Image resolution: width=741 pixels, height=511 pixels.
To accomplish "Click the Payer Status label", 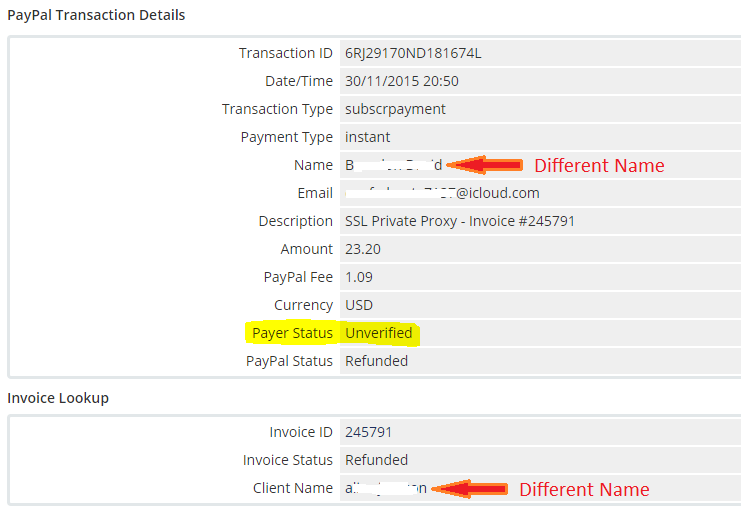I will pos(292,333).
